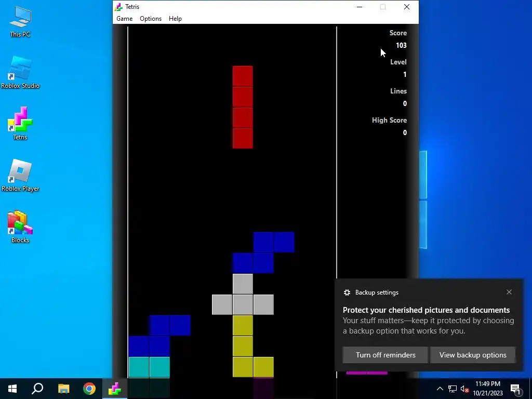Select Roblox Studio desktop shortcut
The image size is (532, 399).
(x=20, y=73)
